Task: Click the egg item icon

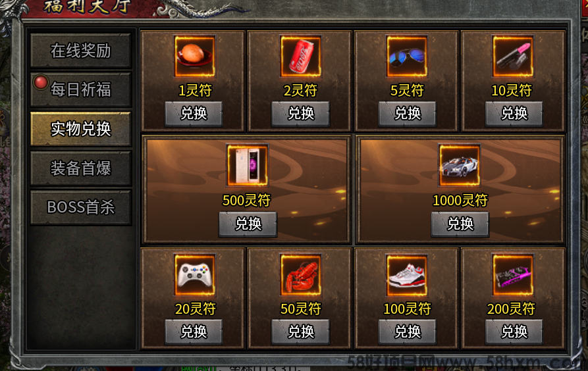Action: pos(194,56)
